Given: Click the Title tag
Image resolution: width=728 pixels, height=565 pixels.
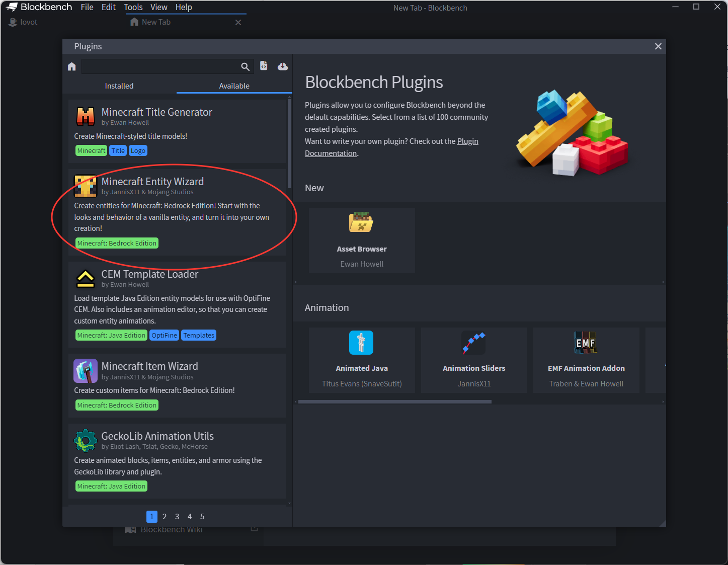Looking at the screenshot, I should point(118,150).
